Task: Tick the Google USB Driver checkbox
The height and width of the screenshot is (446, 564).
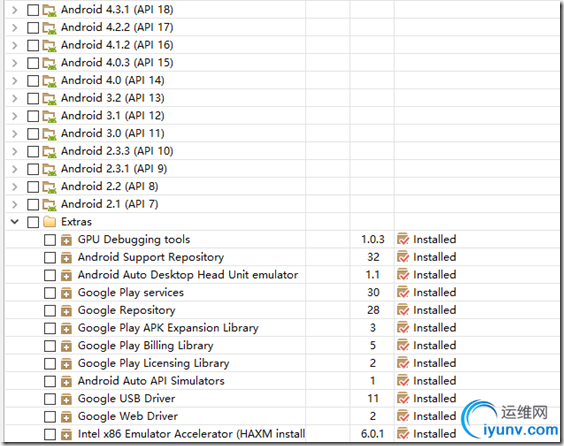Action: (x=50, y=399)
